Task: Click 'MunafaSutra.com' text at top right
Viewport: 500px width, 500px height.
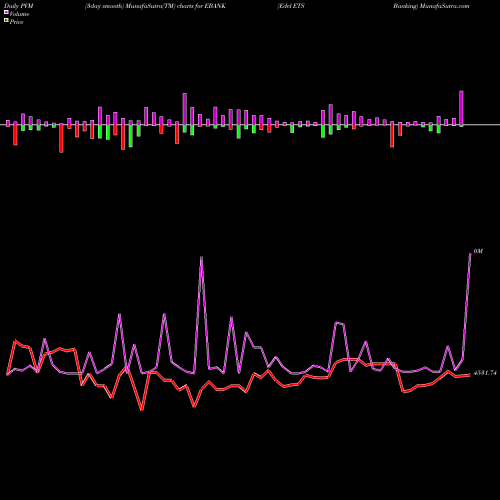Action: [x=445, y=6]
